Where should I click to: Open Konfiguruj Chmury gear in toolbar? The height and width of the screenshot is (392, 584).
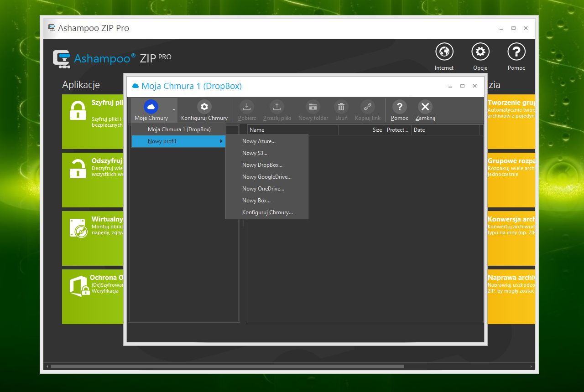(204, 107)
